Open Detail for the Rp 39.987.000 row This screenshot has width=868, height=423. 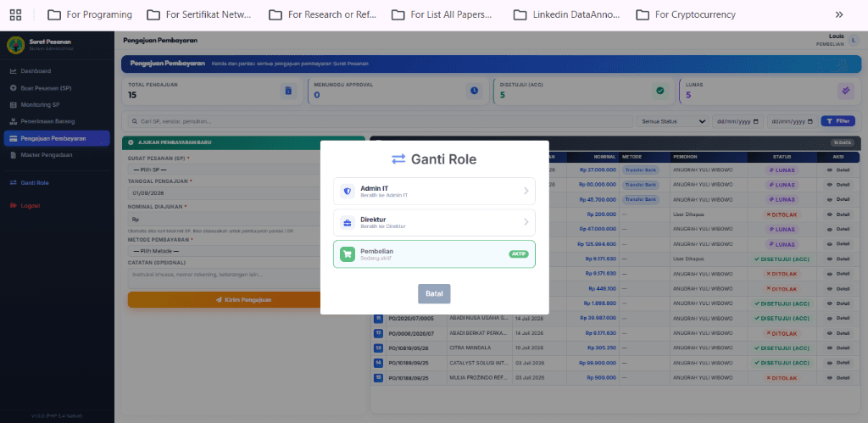tap(838, 319)
